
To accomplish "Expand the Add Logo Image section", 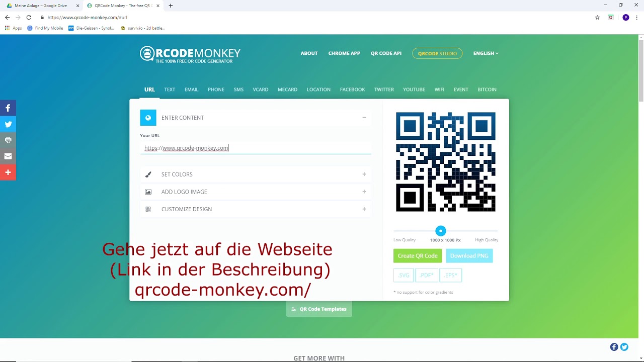I will [x=364, y=192].
